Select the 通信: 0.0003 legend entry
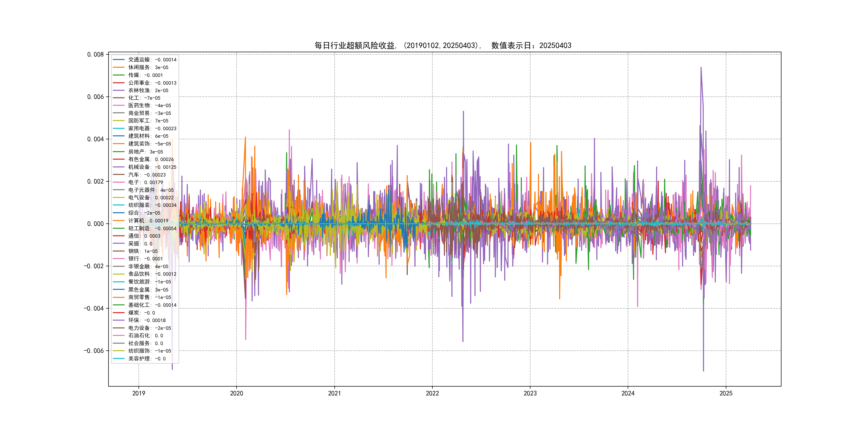 click(144, 236)
